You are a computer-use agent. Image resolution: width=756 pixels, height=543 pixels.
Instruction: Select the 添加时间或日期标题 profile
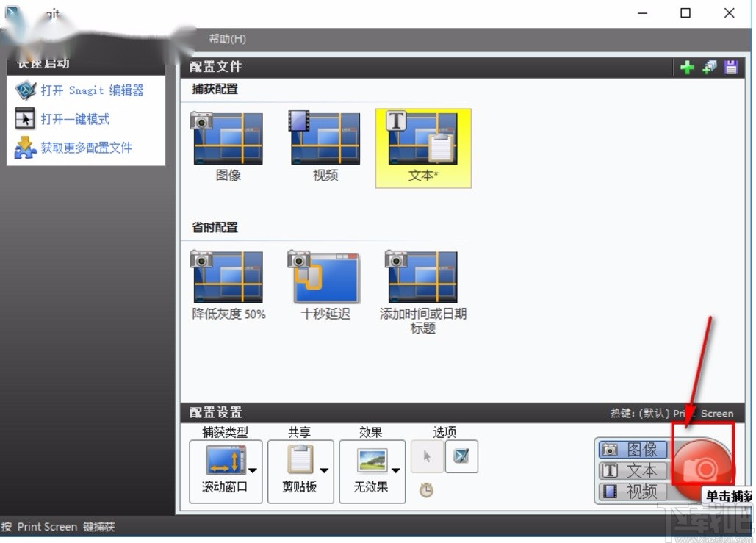pos(423,292)
